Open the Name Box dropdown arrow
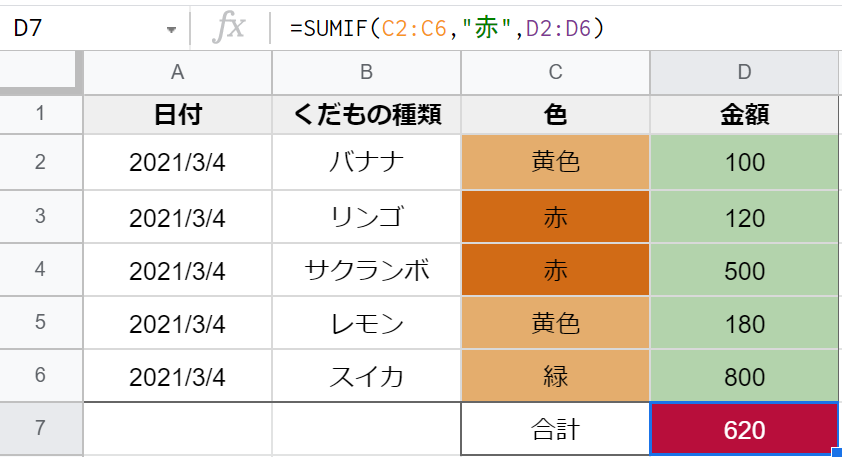Image resolution: width=842 pixels, height=457 pixels. (171, 29)
